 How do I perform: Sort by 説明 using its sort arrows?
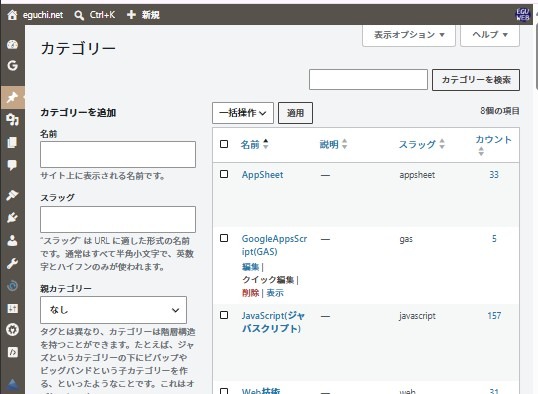[x=344, y=144]
